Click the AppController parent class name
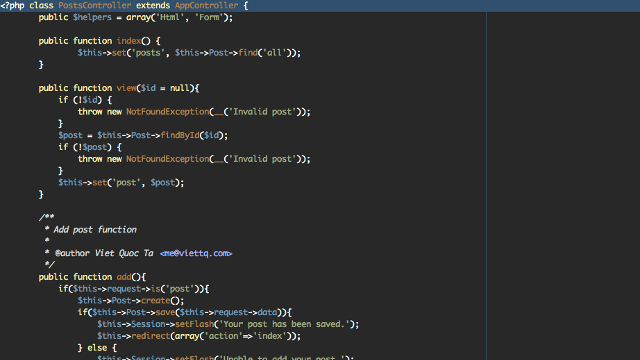This screenshot has width=640, height=360. 207,6
